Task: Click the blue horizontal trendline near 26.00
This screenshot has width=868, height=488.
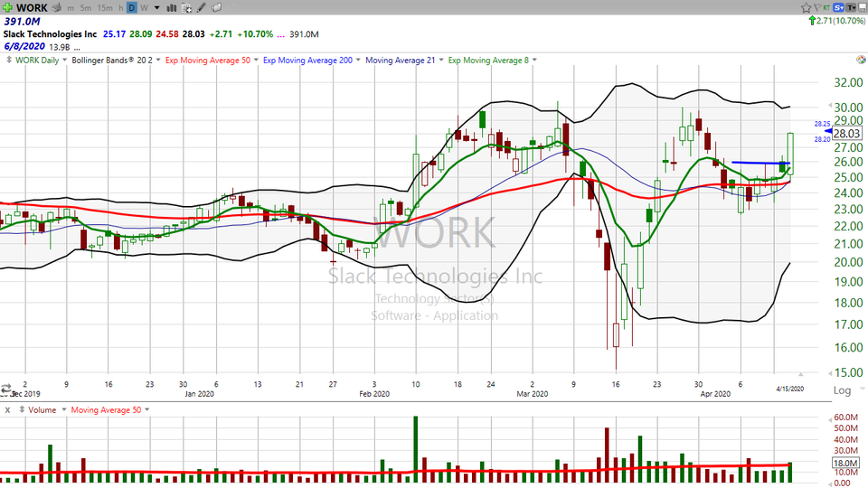Action: click(x=760, y=163)
